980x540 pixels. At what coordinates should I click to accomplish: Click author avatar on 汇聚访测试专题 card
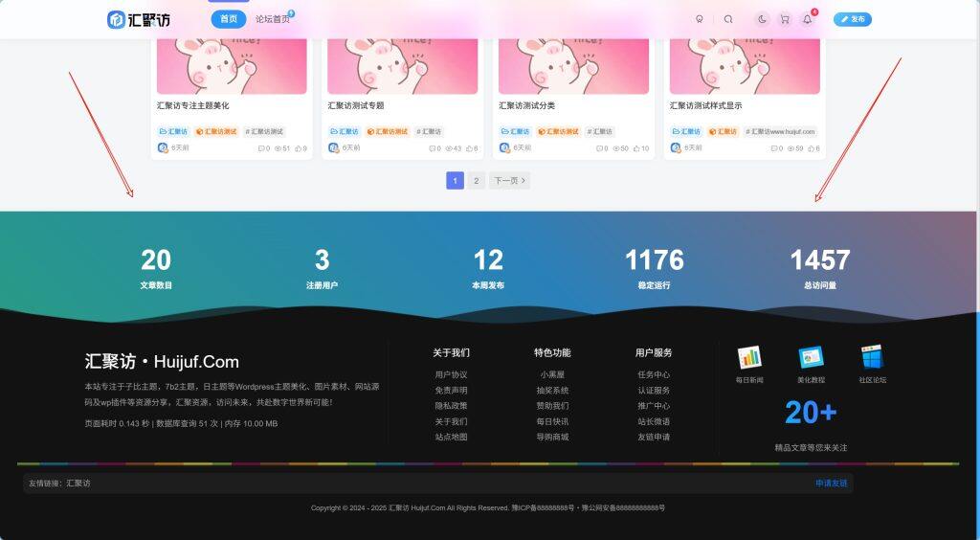click(x=334, y=148)
